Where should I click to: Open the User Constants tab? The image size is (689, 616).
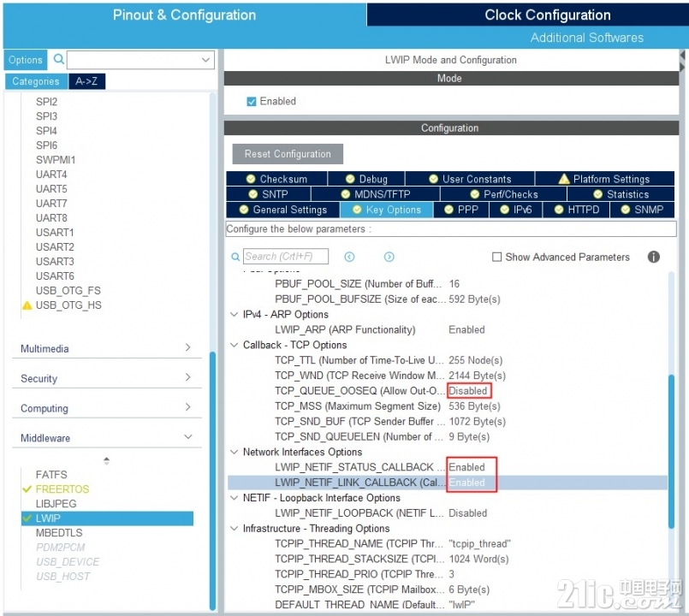coord(470,179)
